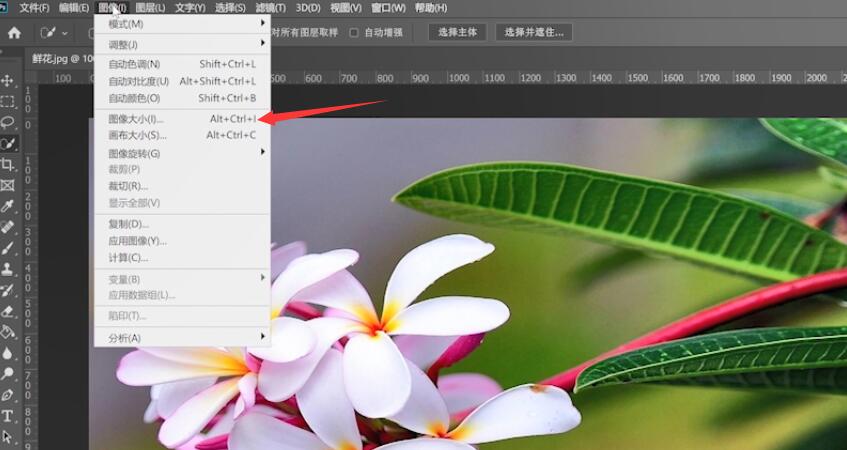The image size is (847, 450).
Task: Open the 滤镜(T) menu
Action: [x=270, y=8]
